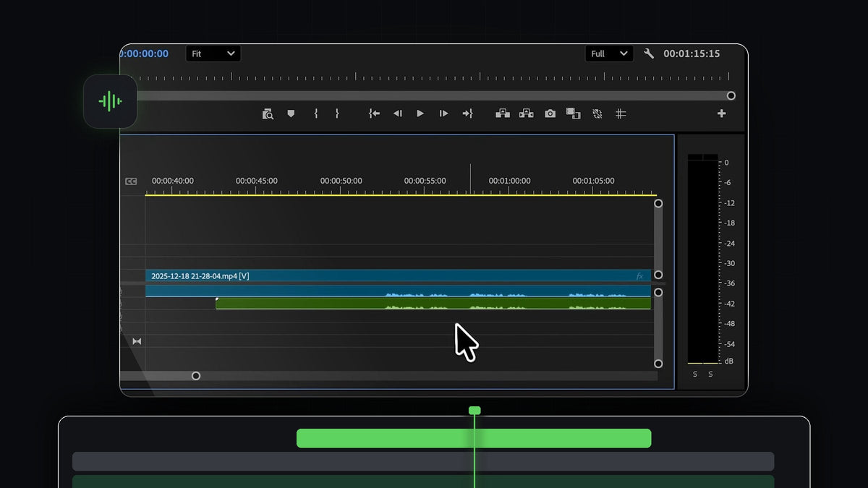Image resolution: width=868 pixels, height=488 pixels.
Task: Add a marker with the marker icon
Action: 291,114
